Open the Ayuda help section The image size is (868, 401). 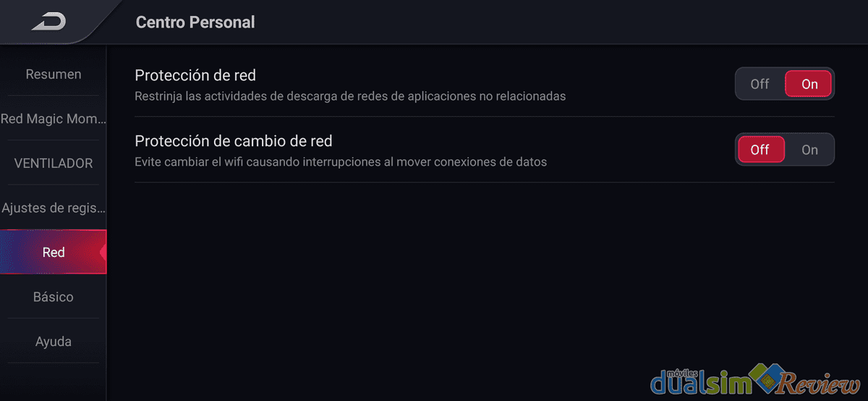(x=54, y=341)
